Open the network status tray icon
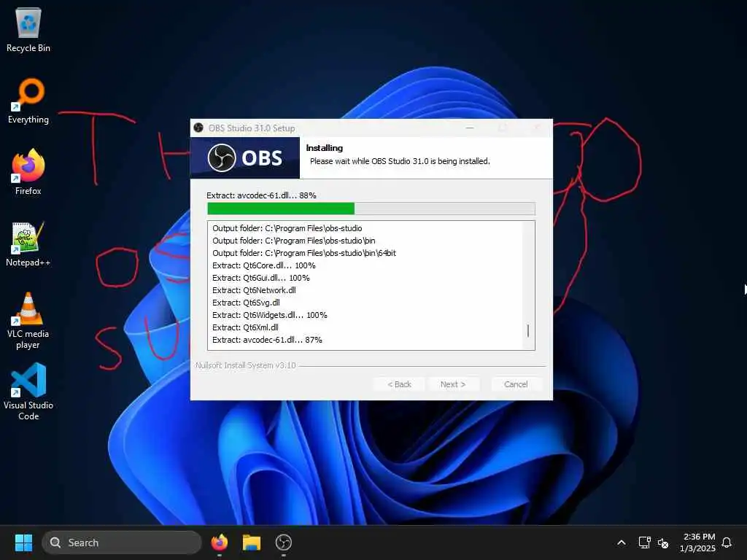Image resolution: width=747 pixels, height=560 pixels. (644, 542)
